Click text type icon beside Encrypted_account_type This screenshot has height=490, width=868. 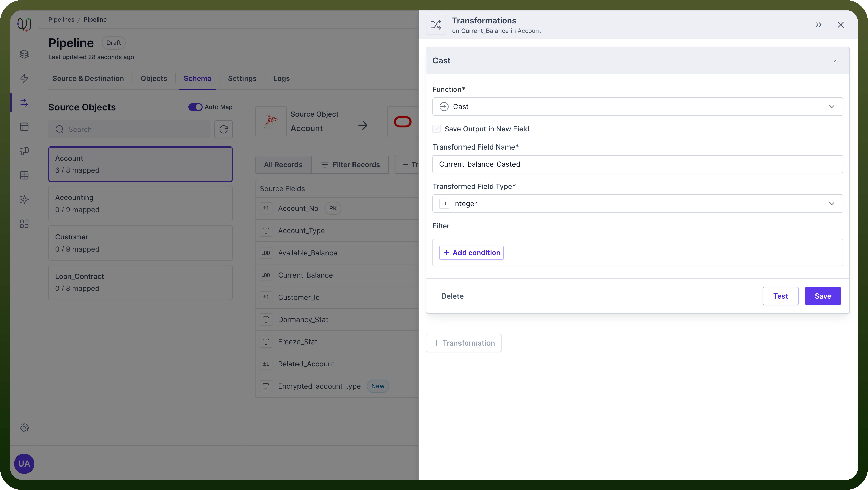click(266, 386)
